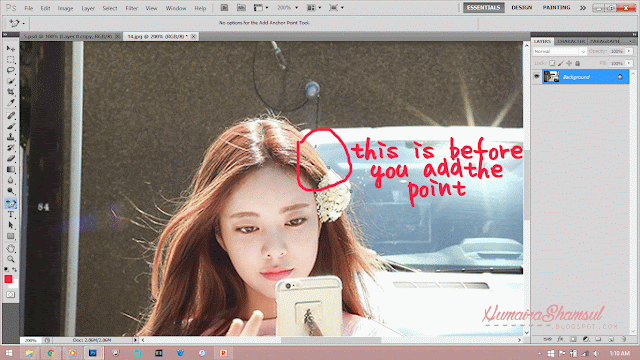
Task: Launch Mini Bridge from application bar
Action: click(x=241, y=7)
